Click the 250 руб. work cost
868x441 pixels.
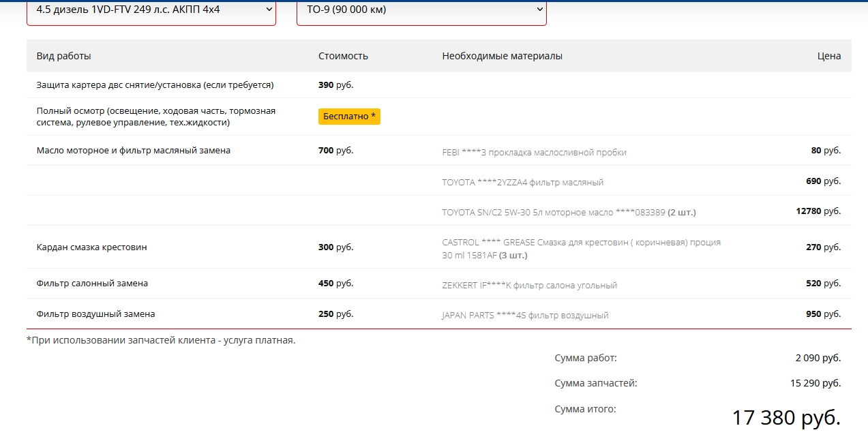(x=336, y=314)
